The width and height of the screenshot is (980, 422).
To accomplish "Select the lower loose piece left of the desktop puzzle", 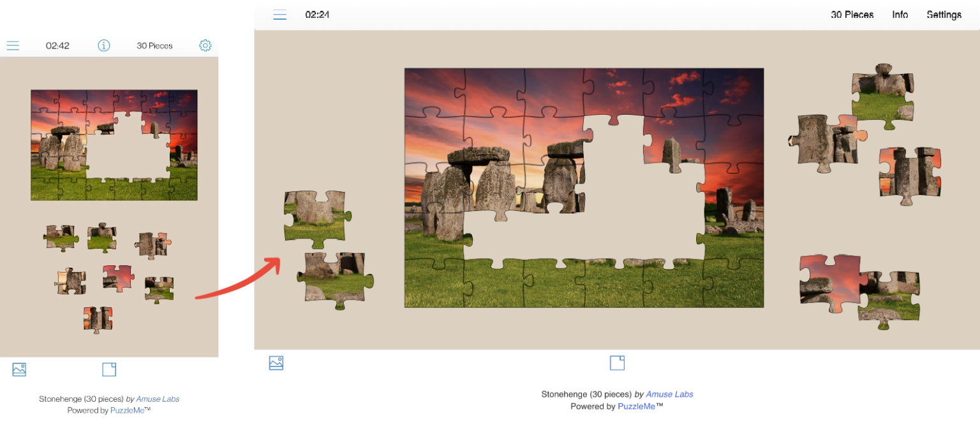I will coord(336,280).
